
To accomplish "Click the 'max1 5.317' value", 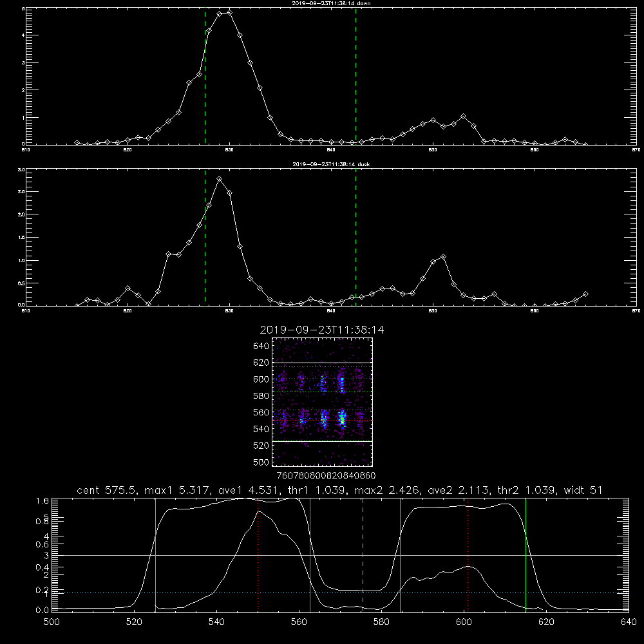I will (x=178, y=490).
